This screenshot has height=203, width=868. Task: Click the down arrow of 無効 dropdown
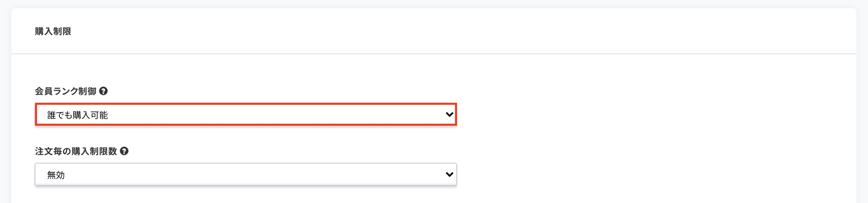coord(449,175)
